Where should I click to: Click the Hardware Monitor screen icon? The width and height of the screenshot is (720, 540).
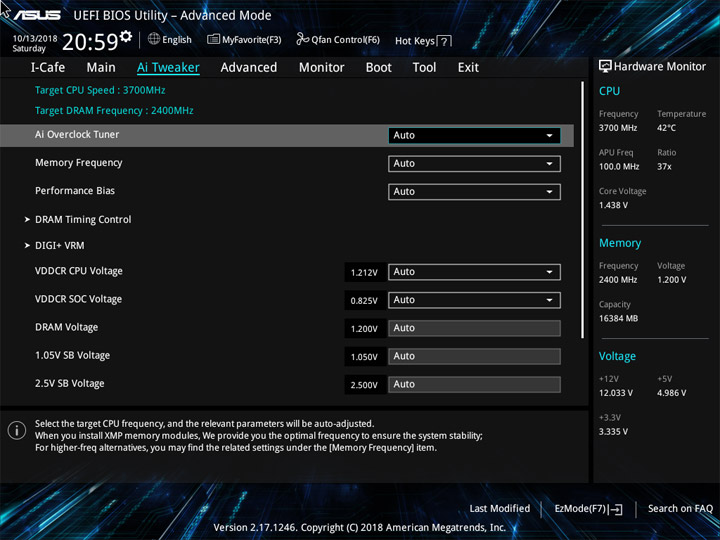click(x=605, y=67)
